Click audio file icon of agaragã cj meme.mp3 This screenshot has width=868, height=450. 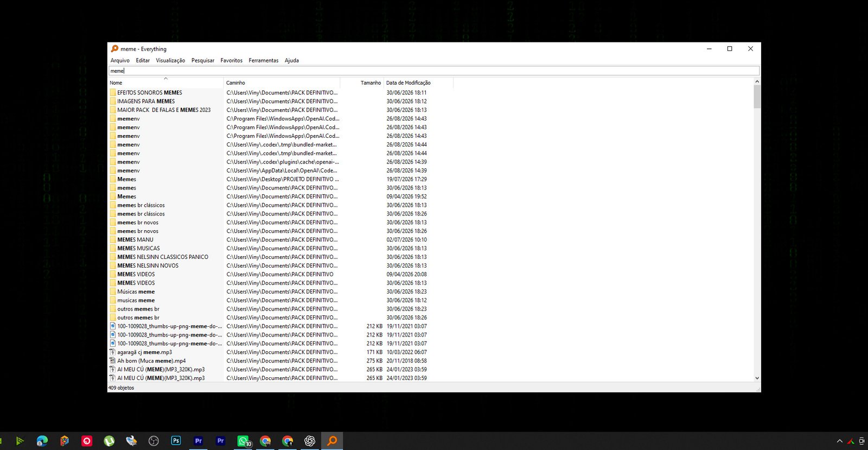click(113, 352)
